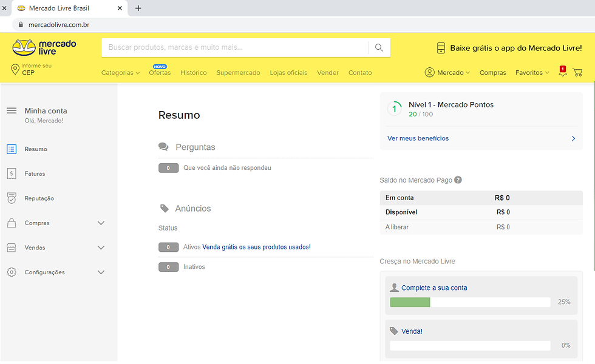This screenshot has height=364, width=595.
Task: Click the Resumo list icon in sidebar
Action: click(12, 149)
